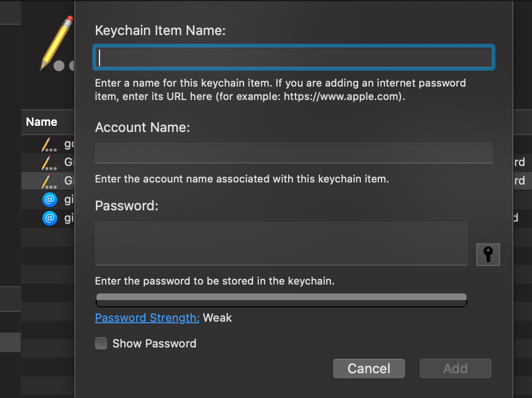Open the Password Strength link

pos(147,318)
